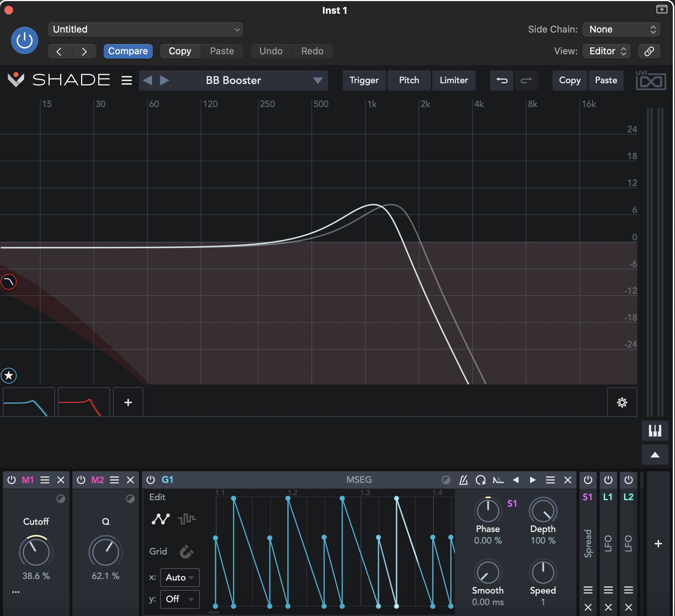Toggle M2 macro power
The height and width of the screenshot is (616, 675).
[81, 480]
